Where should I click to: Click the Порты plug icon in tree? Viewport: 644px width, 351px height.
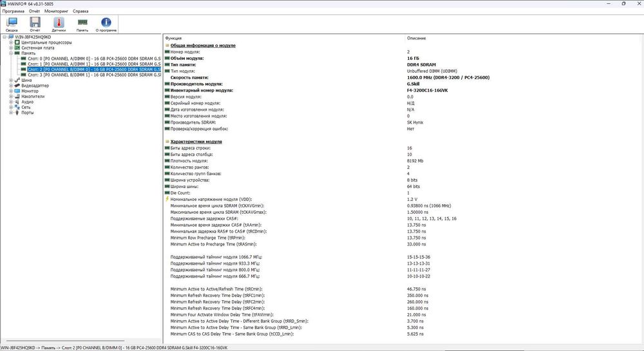point(17,113)
